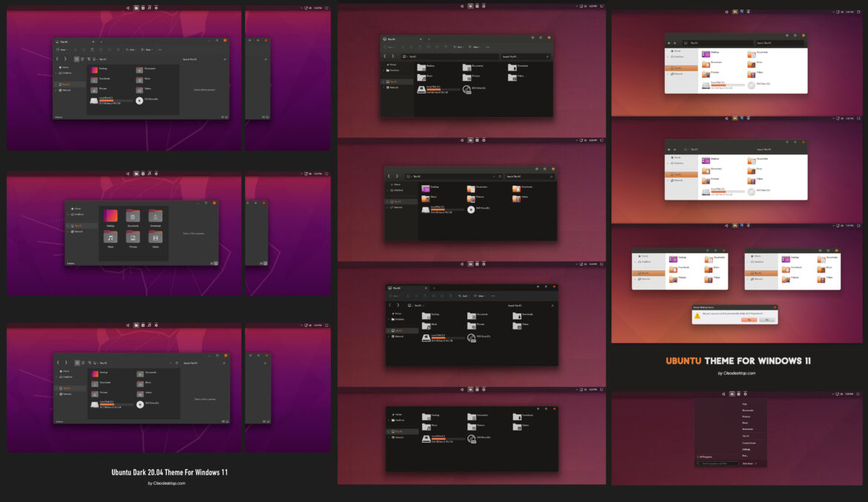Select the Desktop folder icon
The height and width of the screenshot is (502, 868).
(427, 188)
